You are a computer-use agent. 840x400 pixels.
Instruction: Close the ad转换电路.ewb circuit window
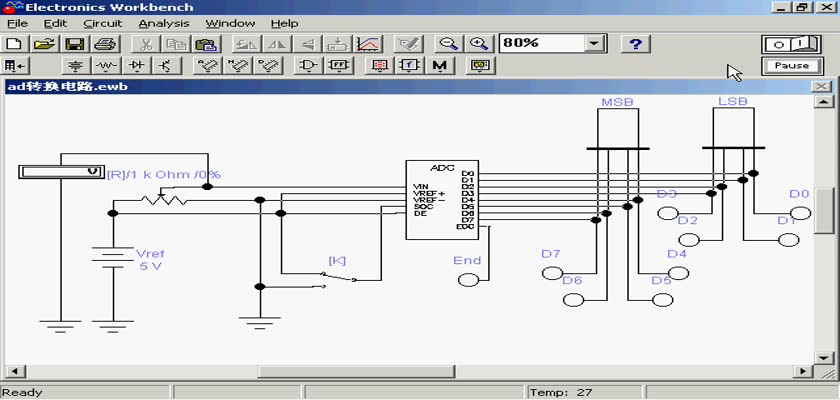point(821,86)
